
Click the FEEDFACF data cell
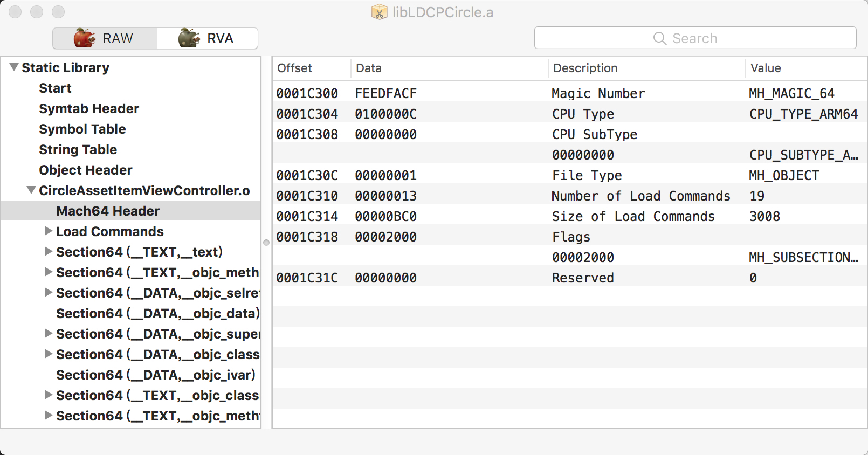click(x=386, y=93)
